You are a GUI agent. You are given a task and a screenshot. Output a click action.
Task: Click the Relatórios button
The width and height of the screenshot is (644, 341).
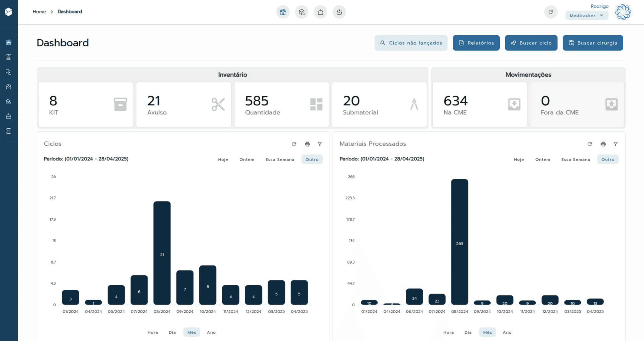coord(476,43)
